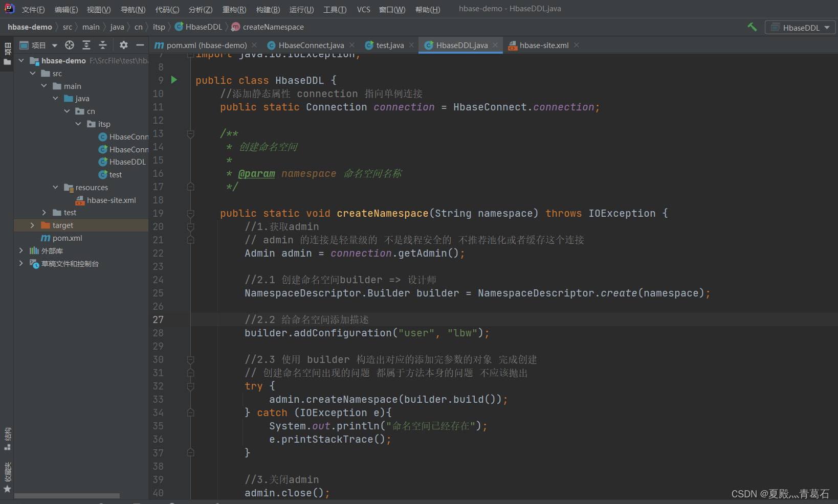Click the Expand All icon in project panel
The width and height of the screenshot is (838, 504).
86,45
